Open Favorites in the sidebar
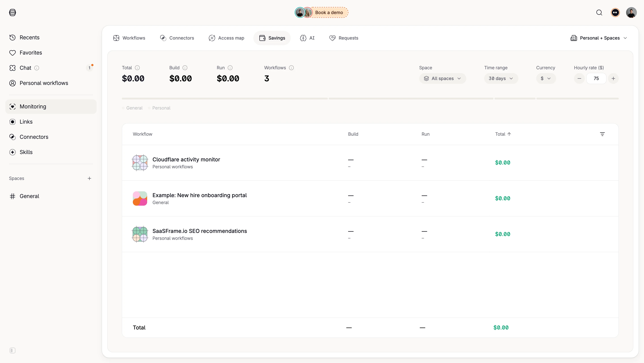 coord(51,53)
